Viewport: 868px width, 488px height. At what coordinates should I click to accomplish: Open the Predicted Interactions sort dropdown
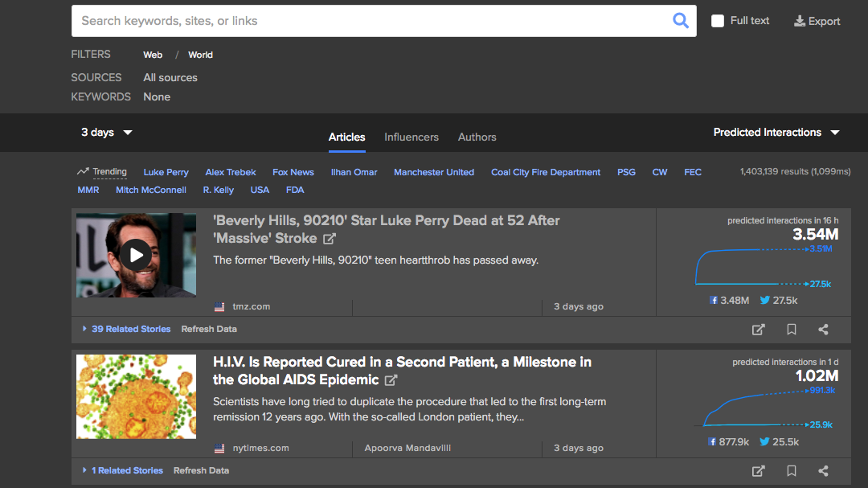click(x=774, y=132)
